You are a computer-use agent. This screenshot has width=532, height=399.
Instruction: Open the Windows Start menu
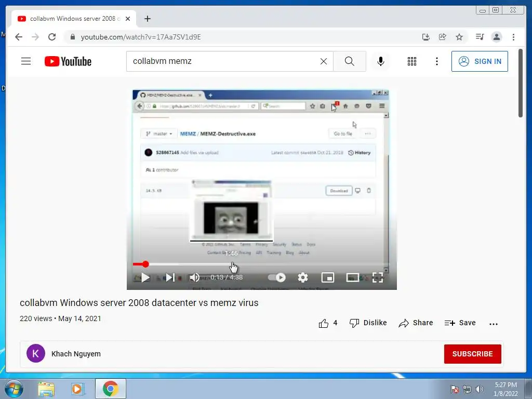14,389
